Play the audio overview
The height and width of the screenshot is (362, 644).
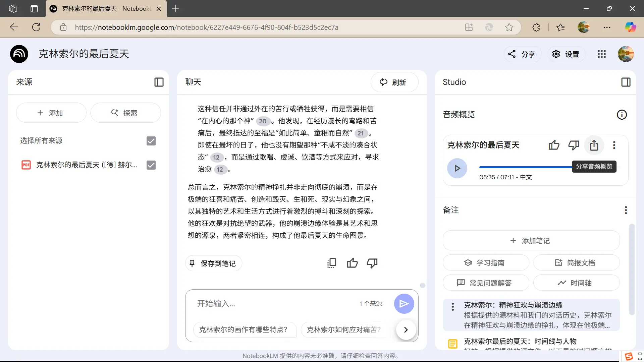[457, 168]
